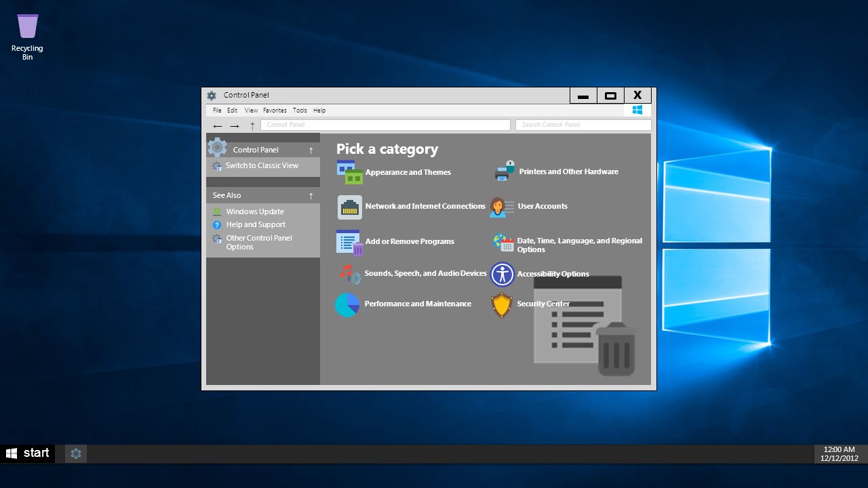868x488 pixels.
Task: Open Date, Time, Language, and Regional Options
Action: tap(580, 245)
